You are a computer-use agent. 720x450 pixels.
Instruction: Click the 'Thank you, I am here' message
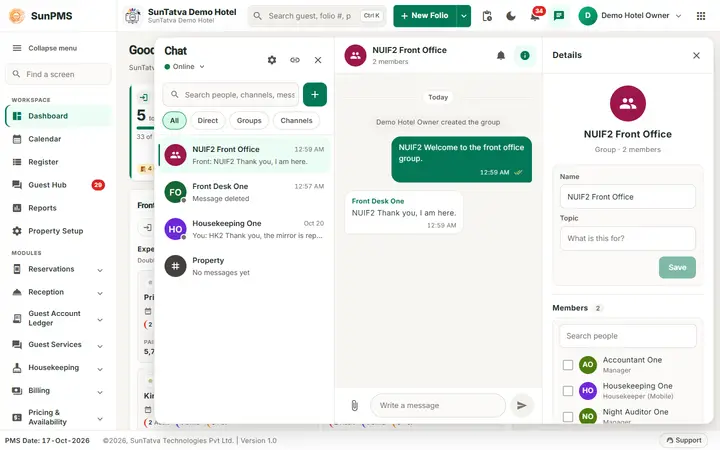point(404,213)
